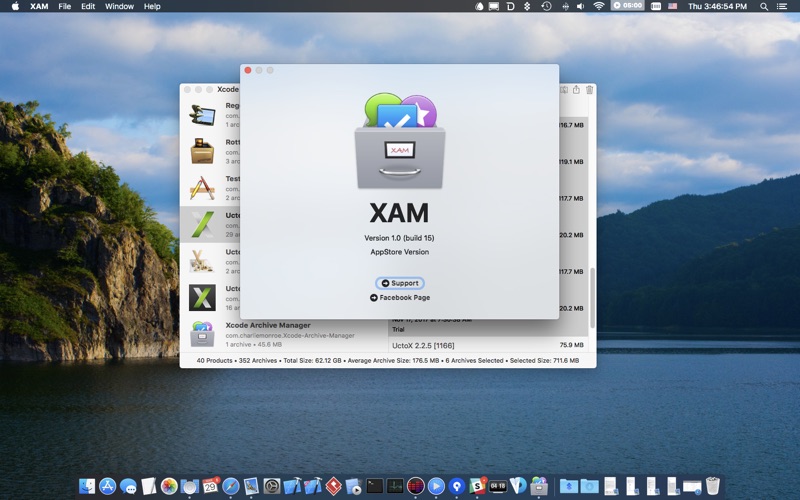Open Messages from the Dock
The width and height of the screenshot is (800, 500).
click(x=128, y=486)
